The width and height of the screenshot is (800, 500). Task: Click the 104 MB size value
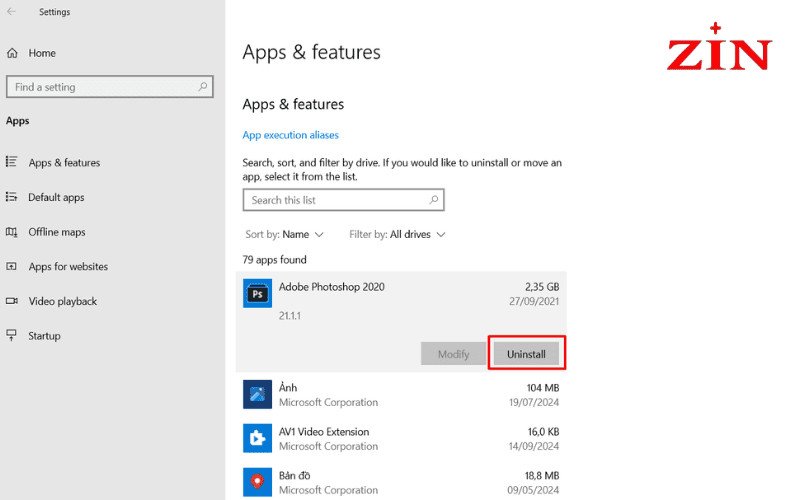[543, 388]
